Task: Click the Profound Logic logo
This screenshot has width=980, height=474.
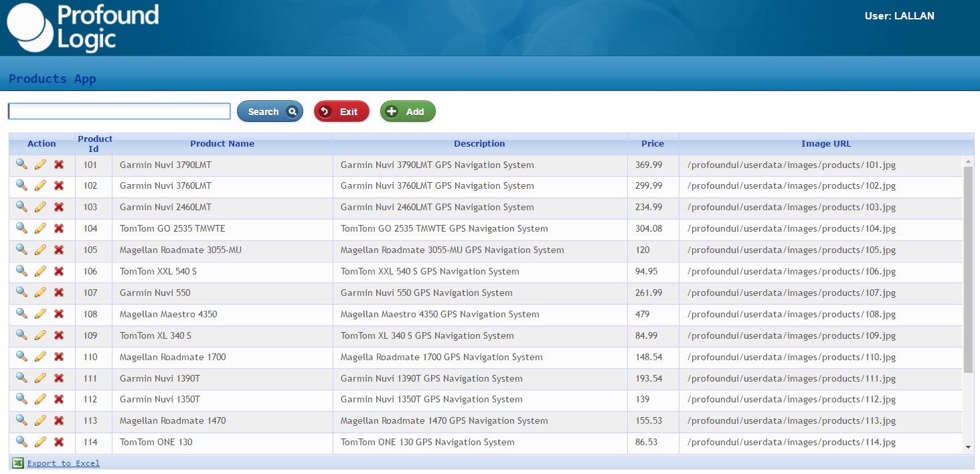Action: [x=83, y=28]
